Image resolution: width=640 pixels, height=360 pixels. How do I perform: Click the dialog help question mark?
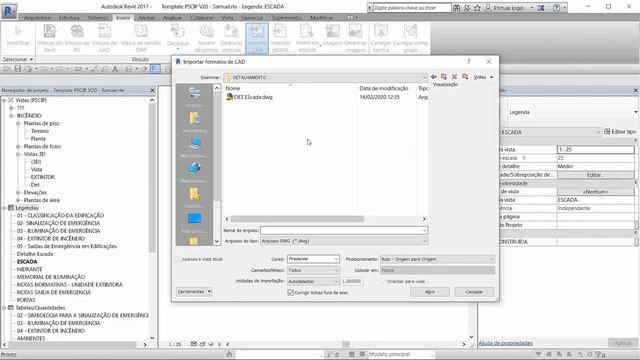[469, 62]
